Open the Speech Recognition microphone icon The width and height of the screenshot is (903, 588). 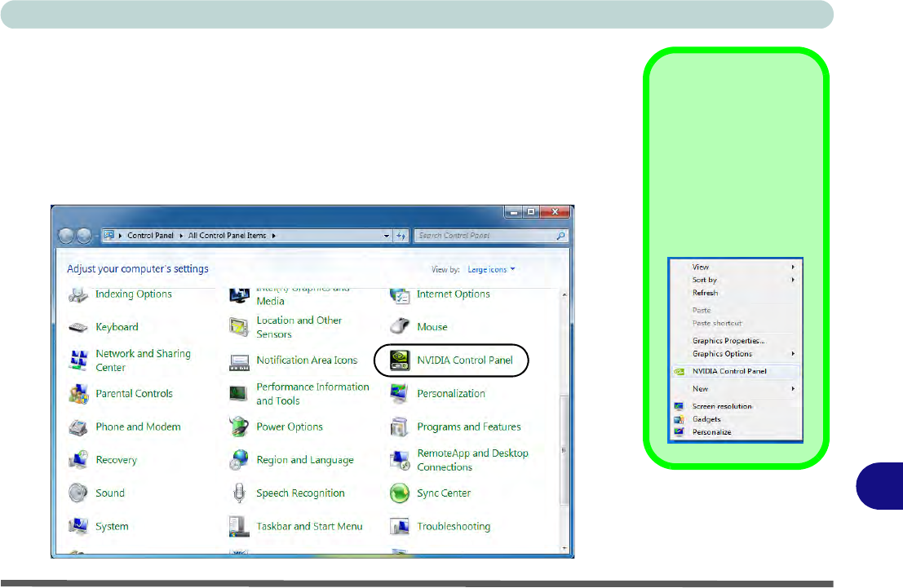239,493
